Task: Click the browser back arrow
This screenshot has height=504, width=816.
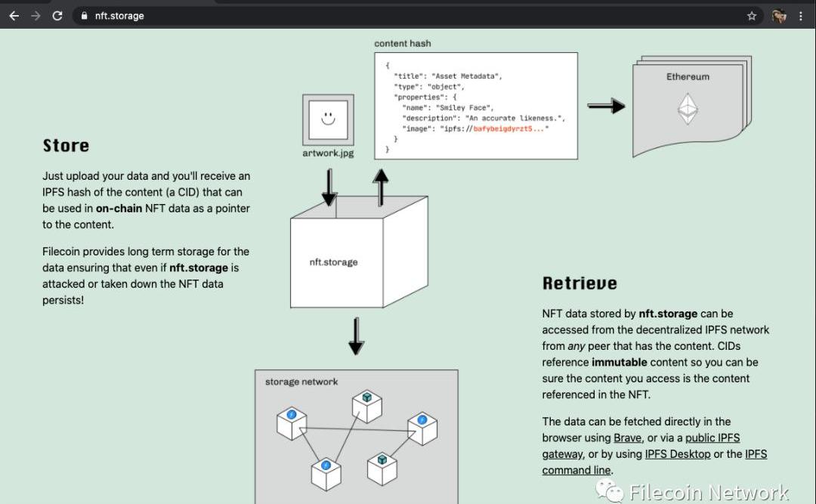Action: (14, 15)
